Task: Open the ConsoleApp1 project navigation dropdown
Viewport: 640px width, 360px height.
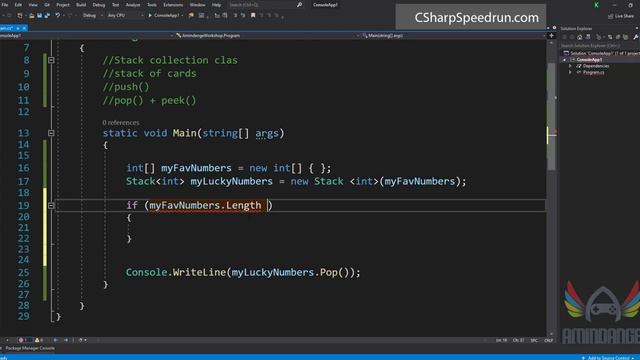Action: (87, 36)
